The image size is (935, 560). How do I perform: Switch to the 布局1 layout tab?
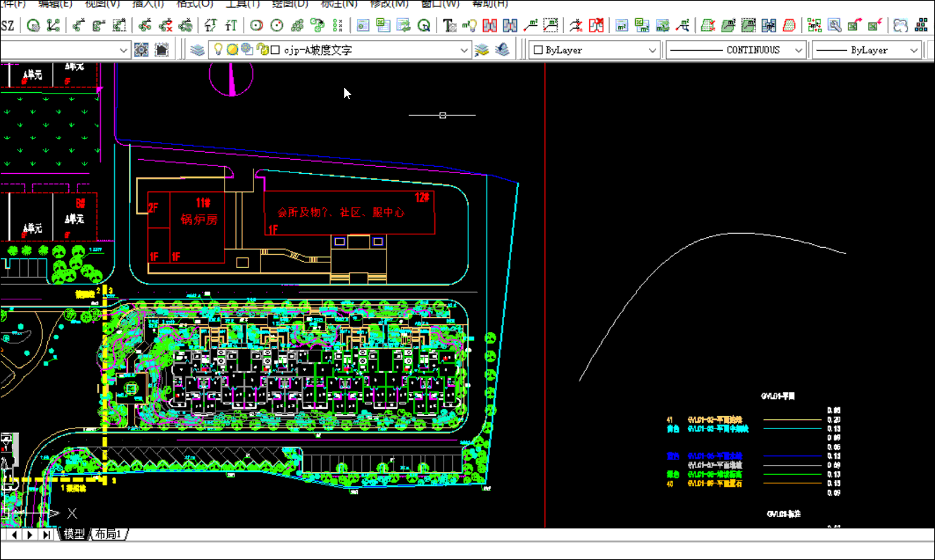109,535
